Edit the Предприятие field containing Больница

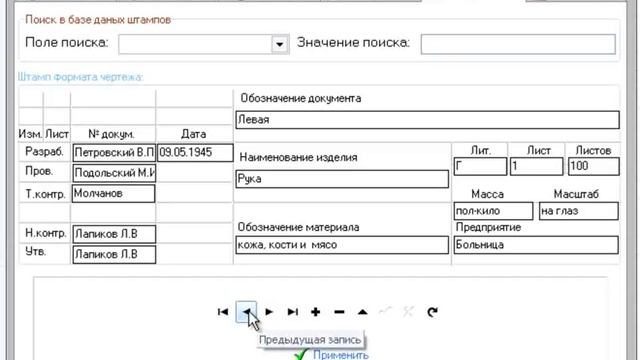tap(536, 245)
